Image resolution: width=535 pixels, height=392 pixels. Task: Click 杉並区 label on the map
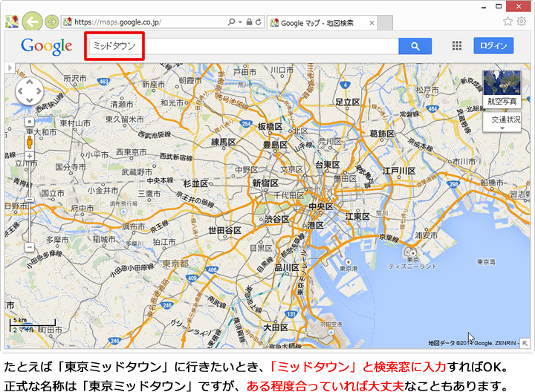click(x=195, y=183)
